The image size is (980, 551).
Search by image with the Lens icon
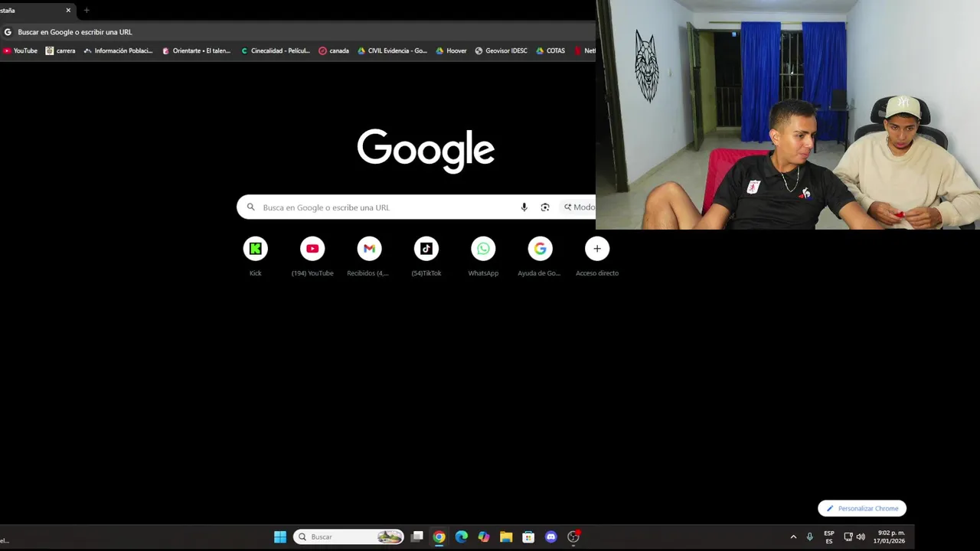tap(545, 207)
